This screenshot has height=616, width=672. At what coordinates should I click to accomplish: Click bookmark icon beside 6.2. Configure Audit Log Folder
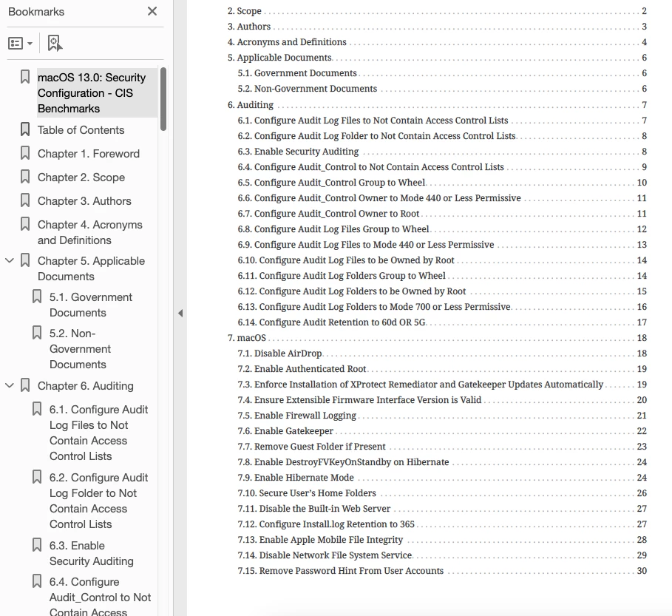tap(37, 477)
